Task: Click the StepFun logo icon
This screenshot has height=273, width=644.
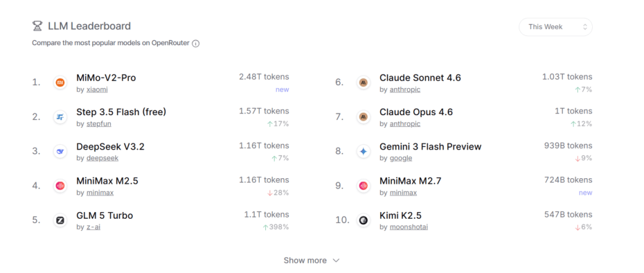Action: pos(60,117)
